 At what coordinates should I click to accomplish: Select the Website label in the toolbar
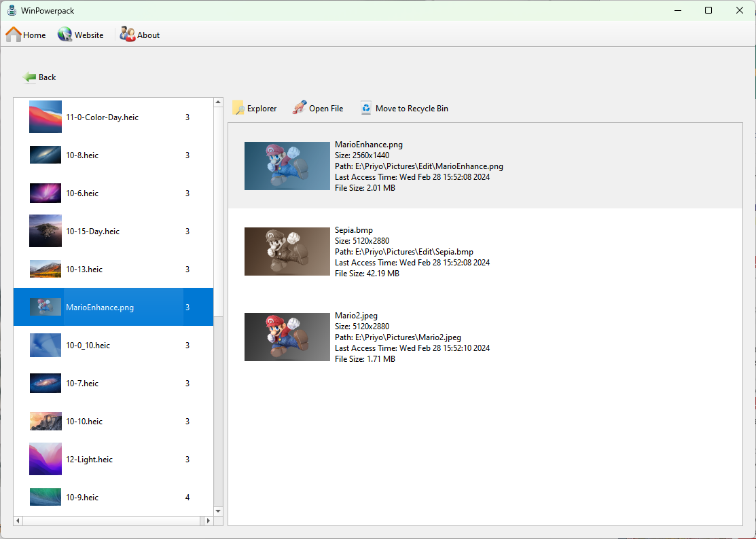coord(89,35)
